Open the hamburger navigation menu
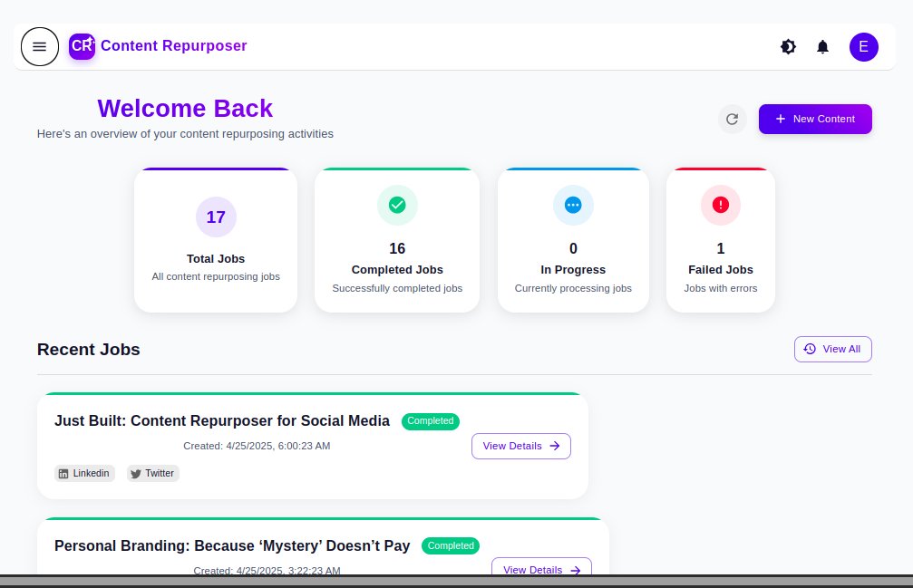This screenshot has width=913, height=588. (x=40, y=46)
